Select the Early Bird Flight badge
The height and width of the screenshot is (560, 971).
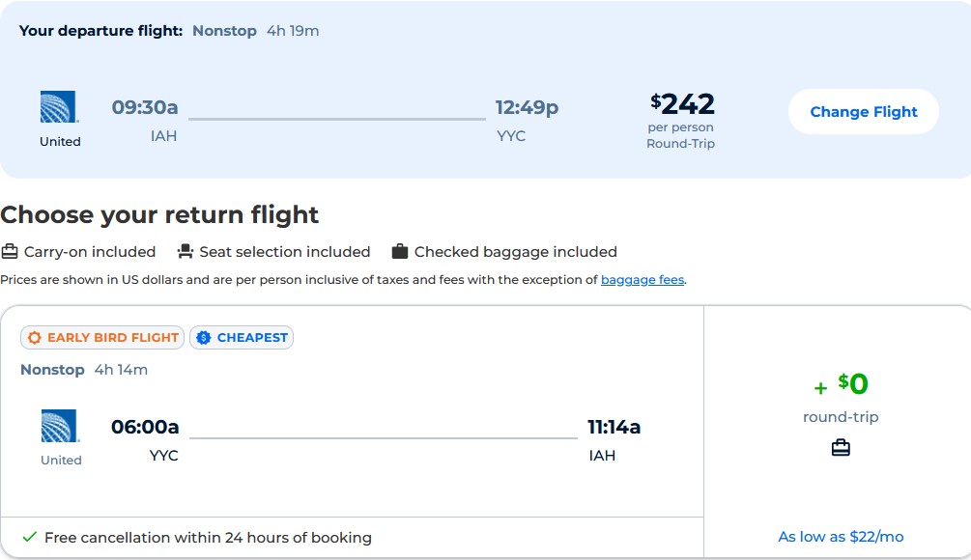pyautogui.click(x=102, y=337)
